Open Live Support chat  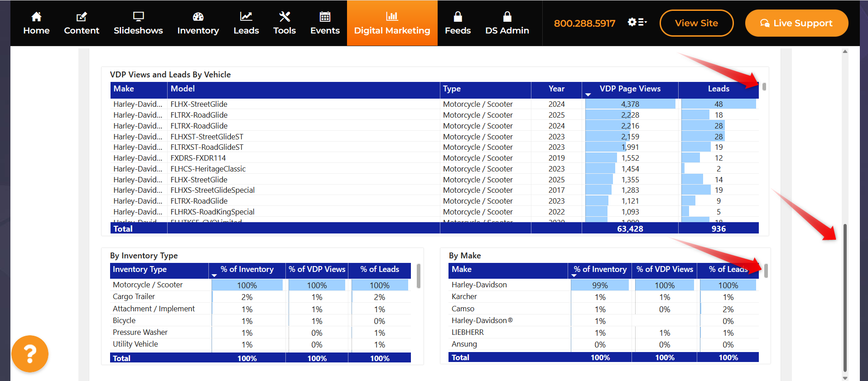(796, 23)
